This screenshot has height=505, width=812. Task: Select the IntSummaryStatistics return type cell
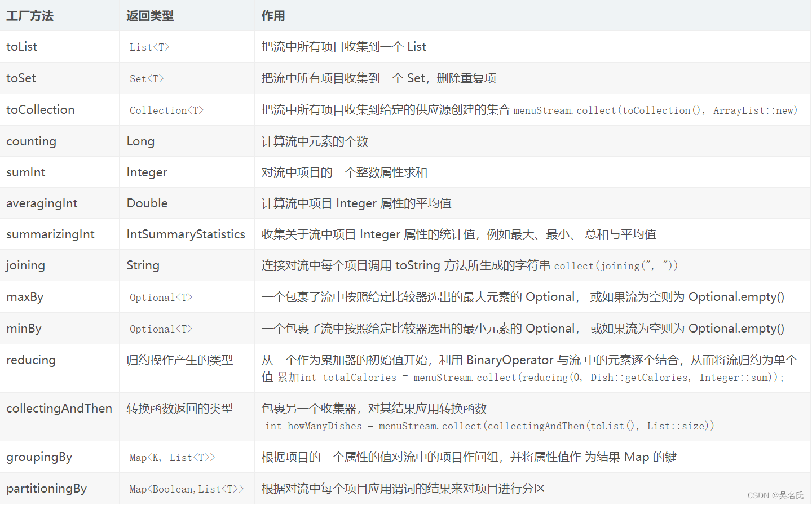(186, 234)
